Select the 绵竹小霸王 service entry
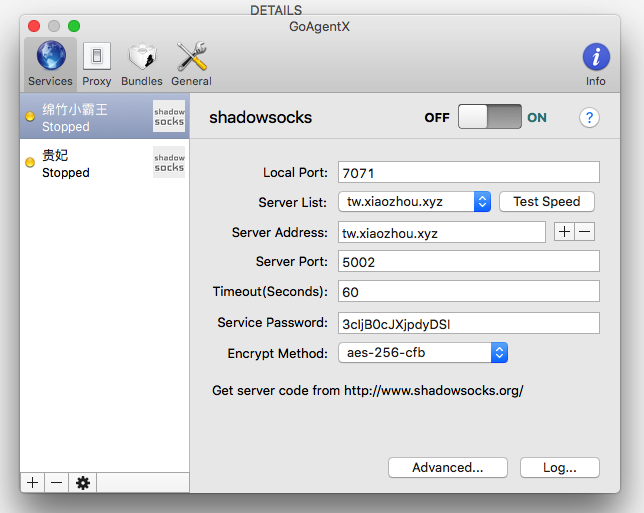This screenshot has width=644, height=513. tap(104, 116)
